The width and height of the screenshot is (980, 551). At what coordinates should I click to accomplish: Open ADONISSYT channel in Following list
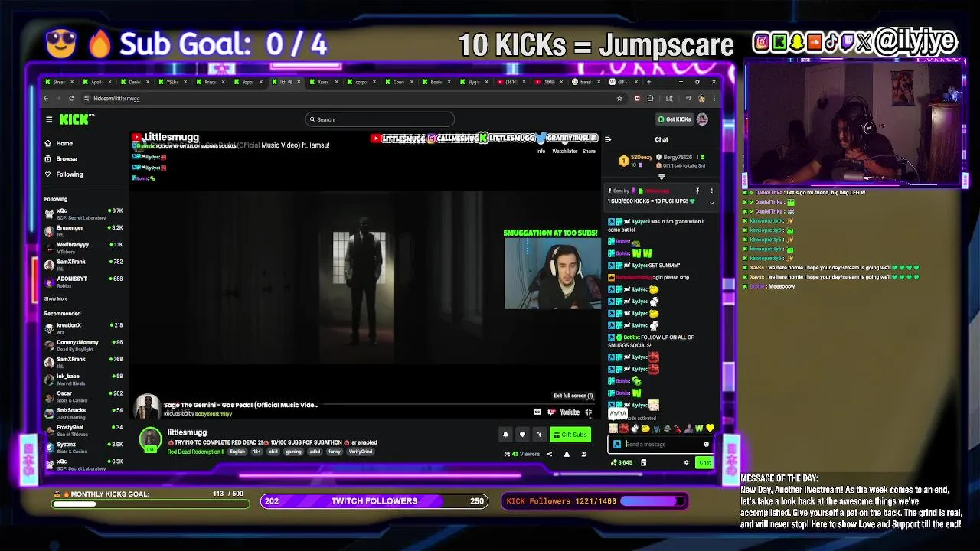tap(83, 281)
